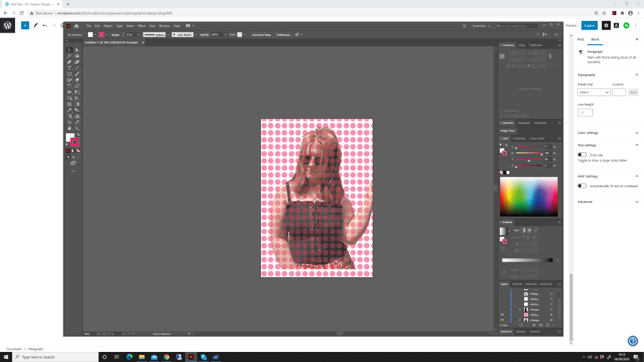Viewport: 644px width, 362px height.
Task: Choose the Eyedropper tool
Action: click(x=69, y=110)
